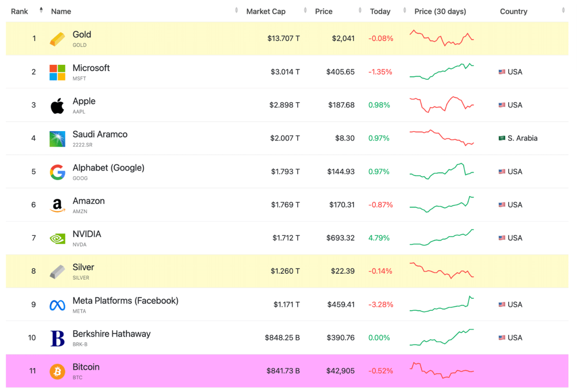
Task: Click the USA flag in Meta row
Action: tap(502, 305)
